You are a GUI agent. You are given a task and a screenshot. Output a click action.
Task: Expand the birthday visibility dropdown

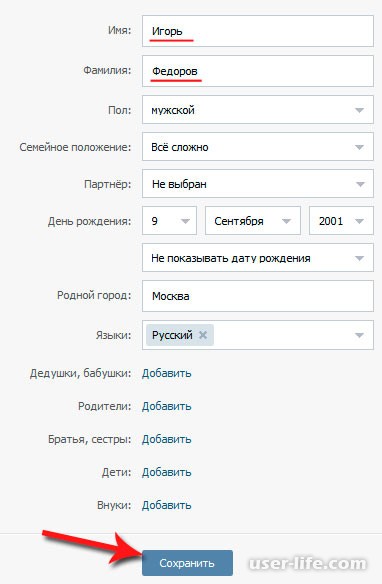click(258, 258)
